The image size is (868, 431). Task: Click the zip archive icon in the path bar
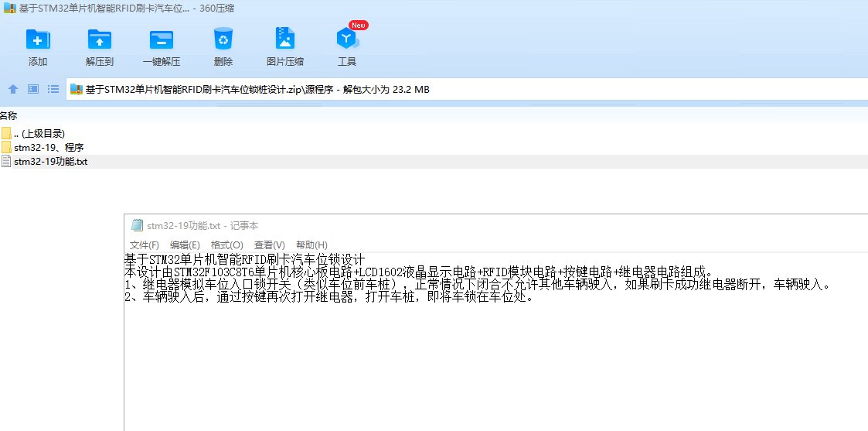[x=77, y=89]
